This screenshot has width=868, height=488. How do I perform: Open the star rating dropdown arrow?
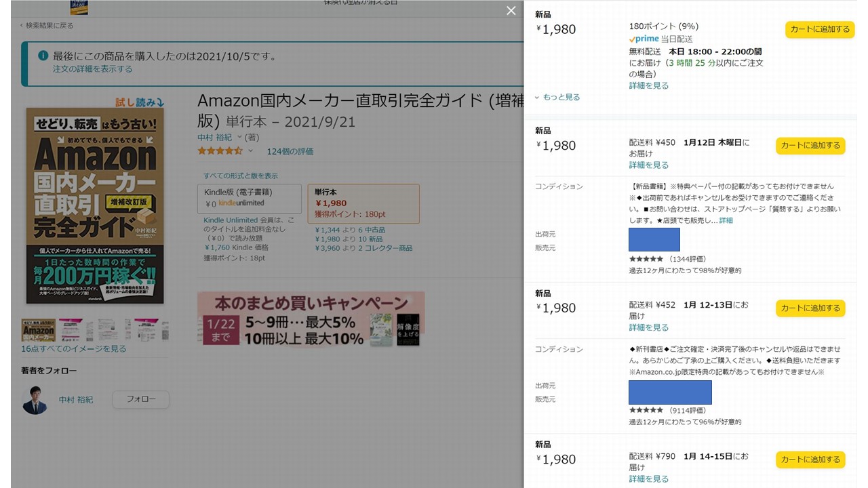(250, 151)
